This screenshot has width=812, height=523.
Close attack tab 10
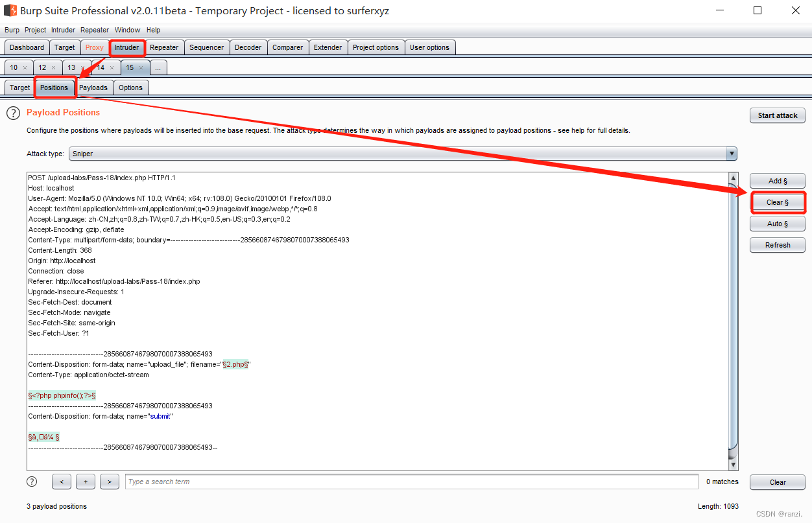pyautogui.click(x=25, y=67)
